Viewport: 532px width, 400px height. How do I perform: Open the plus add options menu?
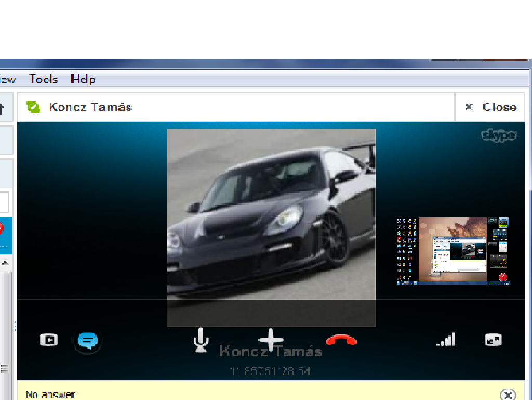271,340
